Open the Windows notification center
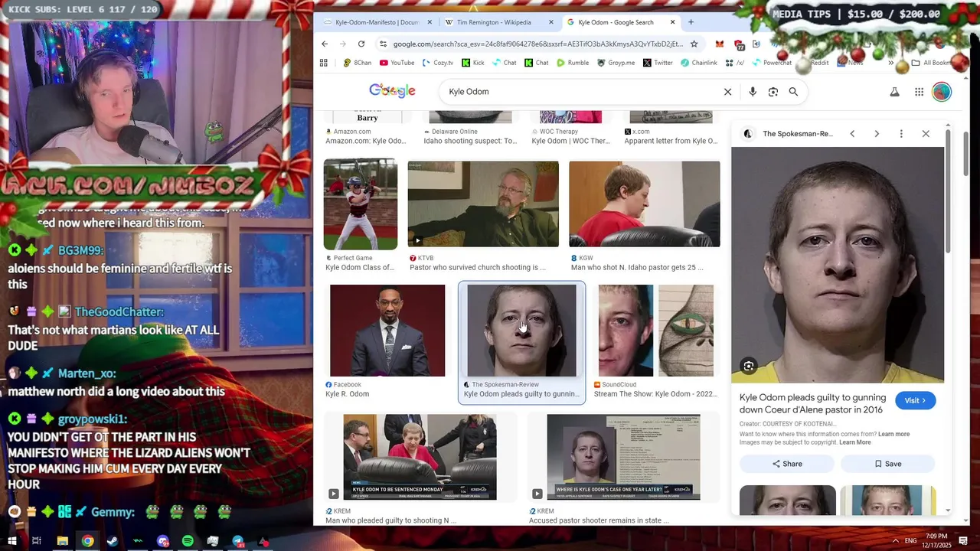The width and height of the screenshot is (980, 551). tap(963, 541)
